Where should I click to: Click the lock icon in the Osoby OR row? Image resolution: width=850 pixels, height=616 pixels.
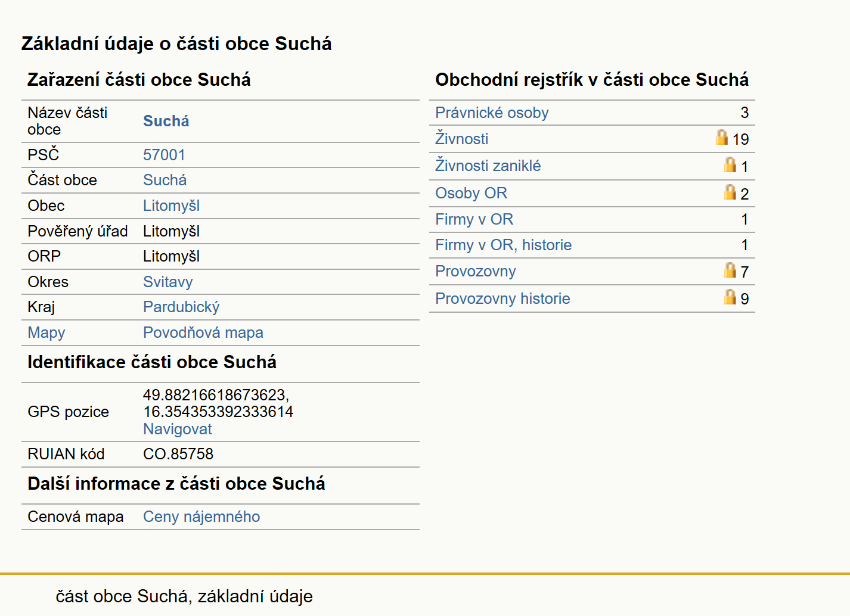click(730, 192)
